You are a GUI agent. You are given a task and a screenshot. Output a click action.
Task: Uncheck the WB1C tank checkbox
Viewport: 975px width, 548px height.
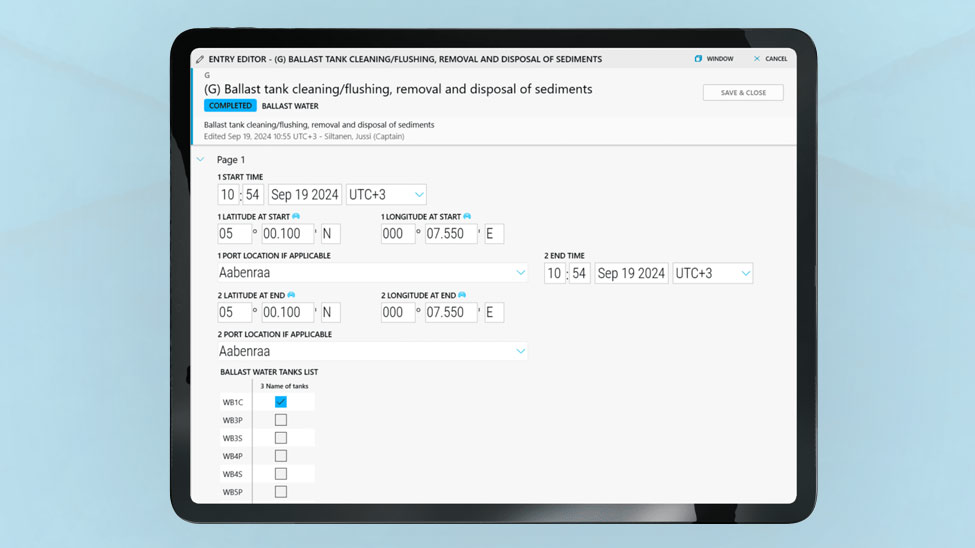281,402
